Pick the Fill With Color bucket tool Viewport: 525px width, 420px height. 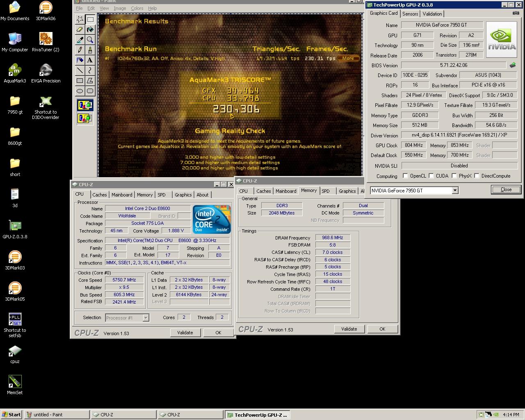[x=90, y=30]
